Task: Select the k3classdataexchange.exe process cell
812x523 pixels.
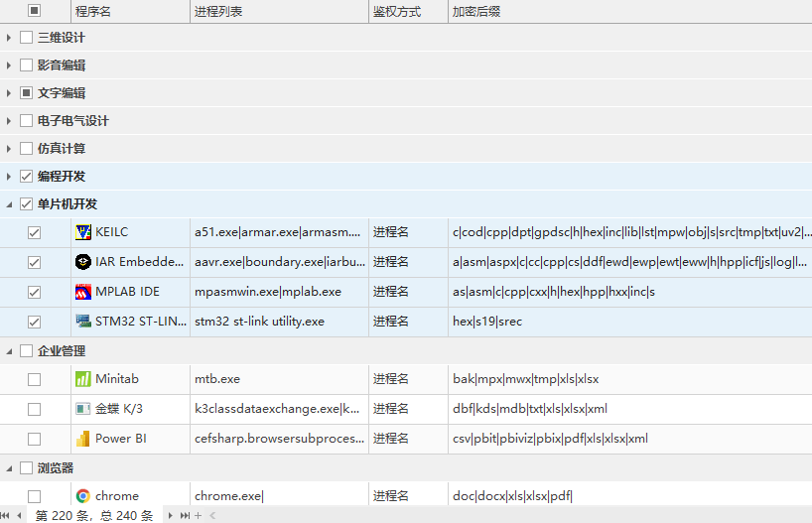Action: click(x=280, y=409)
